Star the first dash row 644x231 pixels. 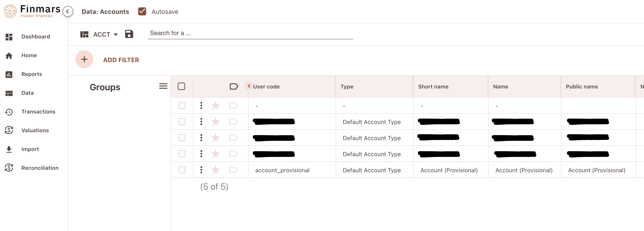tap(216, 105)
